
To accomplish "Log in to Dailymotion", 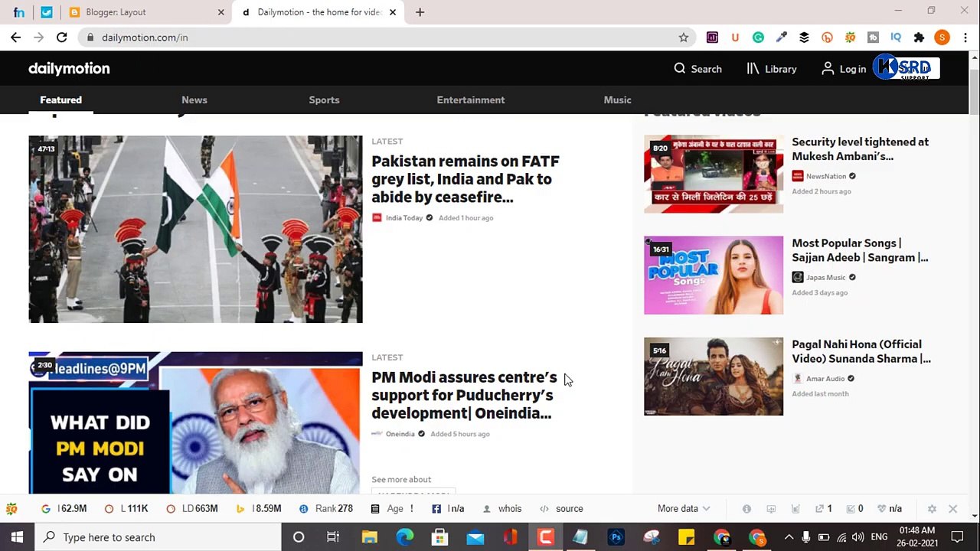I will click(844, 69).
